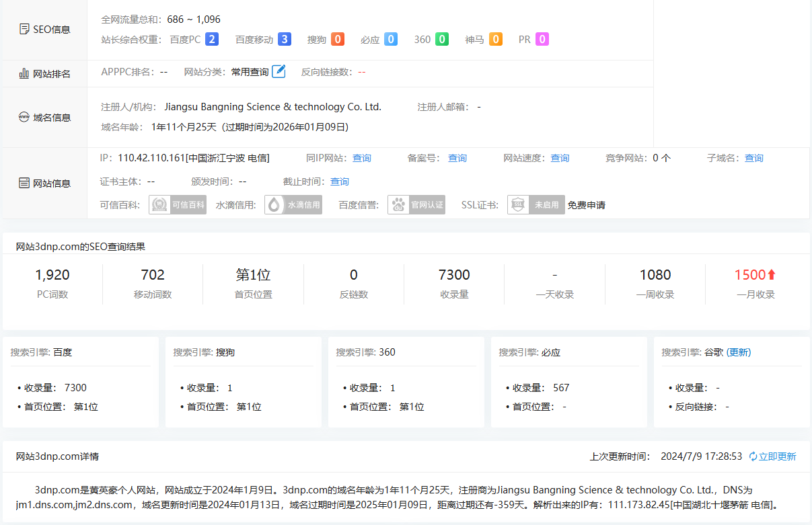Click the SSL证书 未启用 badge
812x525 pixels.
(x=536, y=205)
